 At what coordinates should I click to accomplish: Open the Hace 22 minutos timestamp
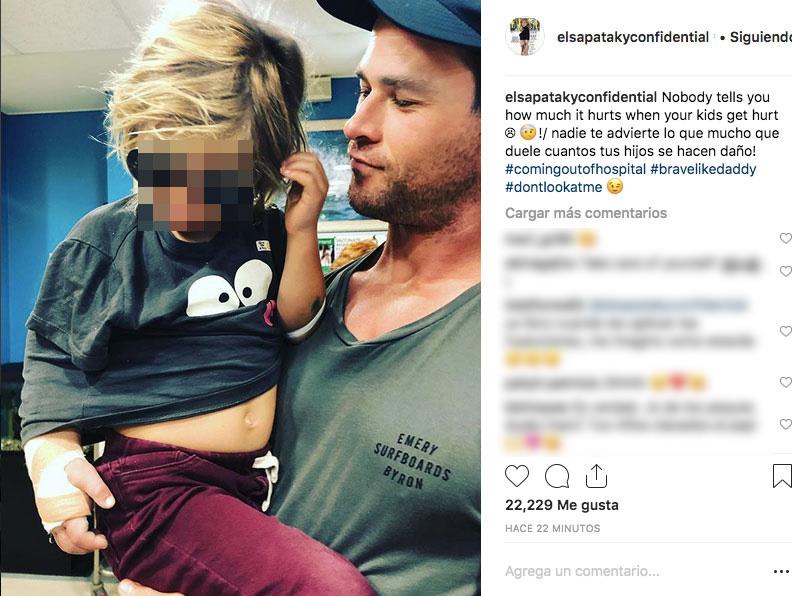pos(553,528)
